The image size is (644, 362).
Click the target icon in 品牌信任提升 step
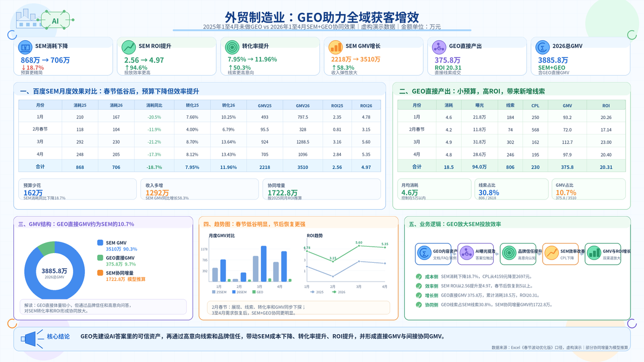click(509, 253)
